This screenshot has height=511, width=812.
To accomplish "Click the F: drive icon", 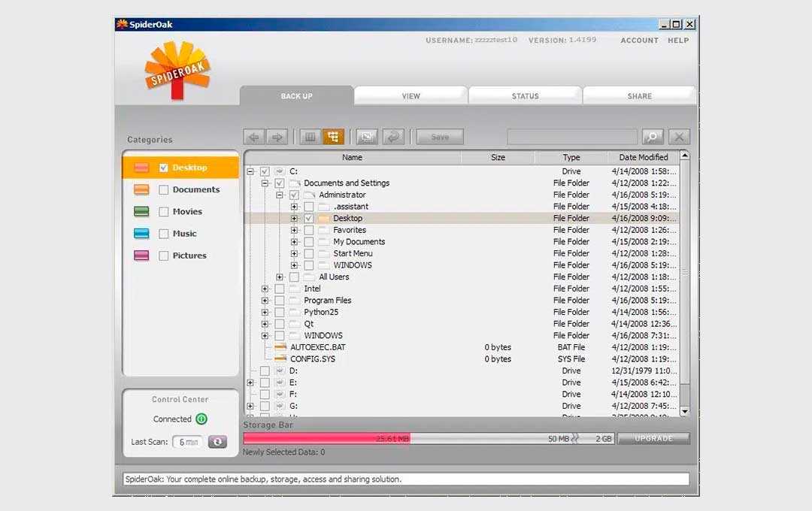I will (x=280, y=394).
